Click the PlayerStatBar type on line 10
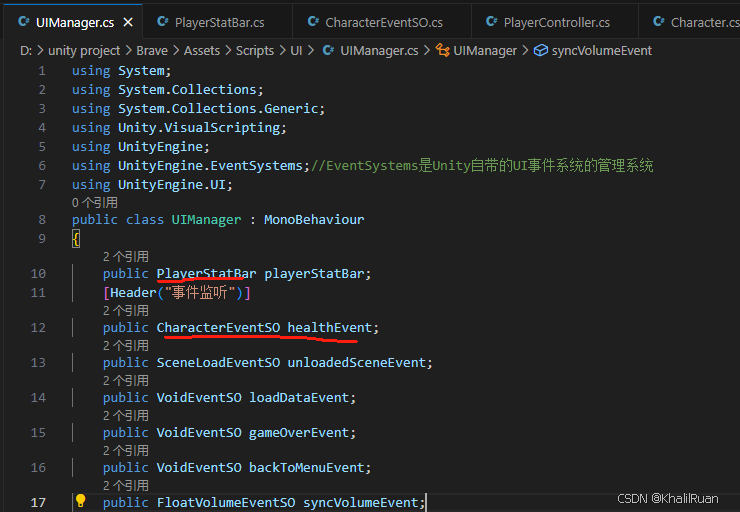 (x=206, y=274)
